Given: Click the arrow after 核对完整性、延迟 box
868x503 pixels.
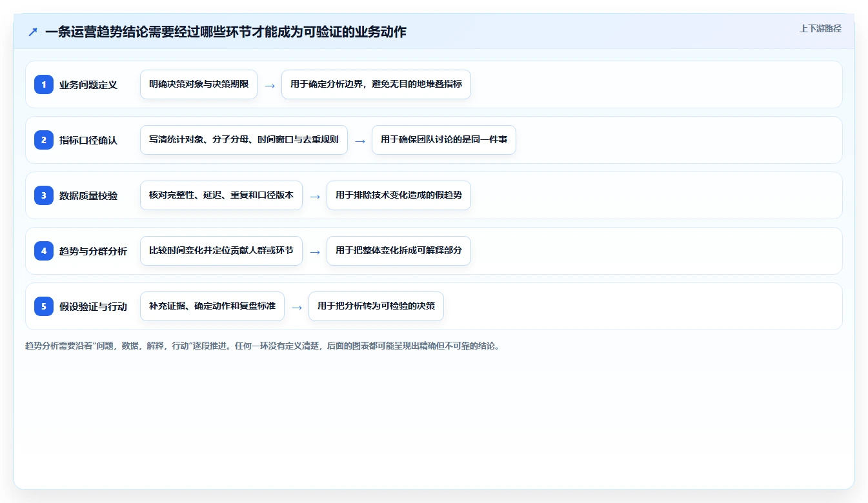Looking at the screenshot, I should [315, 196].
